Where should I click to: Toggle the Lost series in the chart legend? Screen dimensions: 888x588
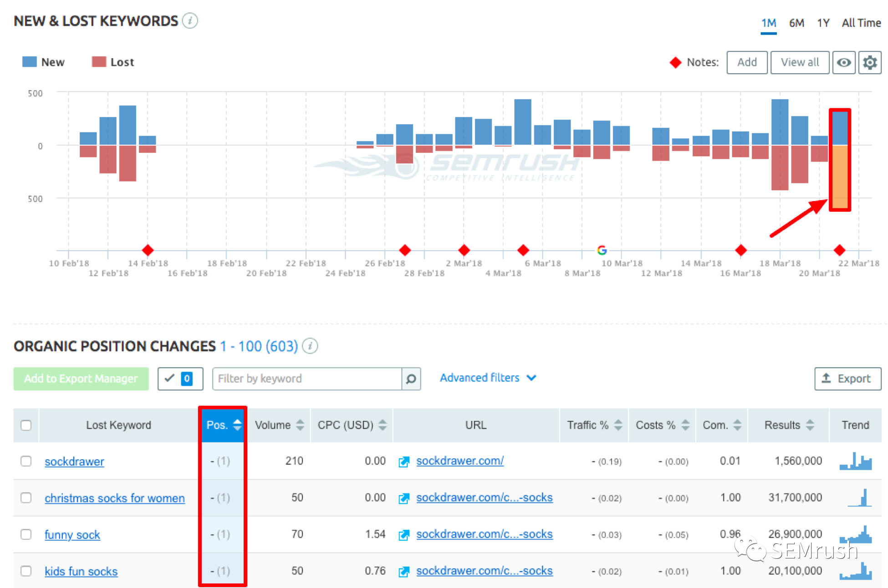(x=112, y=62)
